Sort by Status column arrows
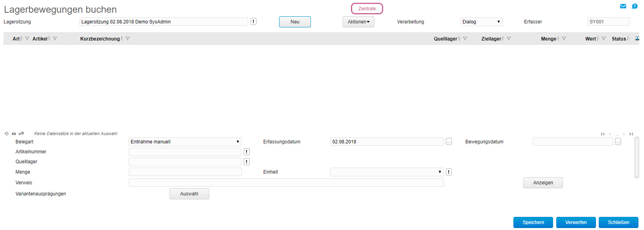This screenshot has width=644, height=230. 628,39
